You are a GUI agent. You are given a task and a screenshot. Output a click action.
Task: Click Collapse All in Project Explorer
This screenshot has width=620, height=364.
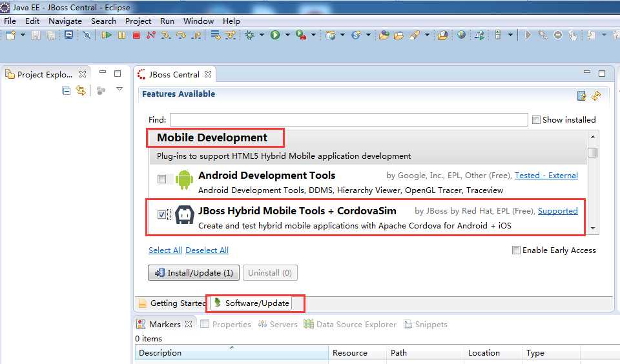67,91
